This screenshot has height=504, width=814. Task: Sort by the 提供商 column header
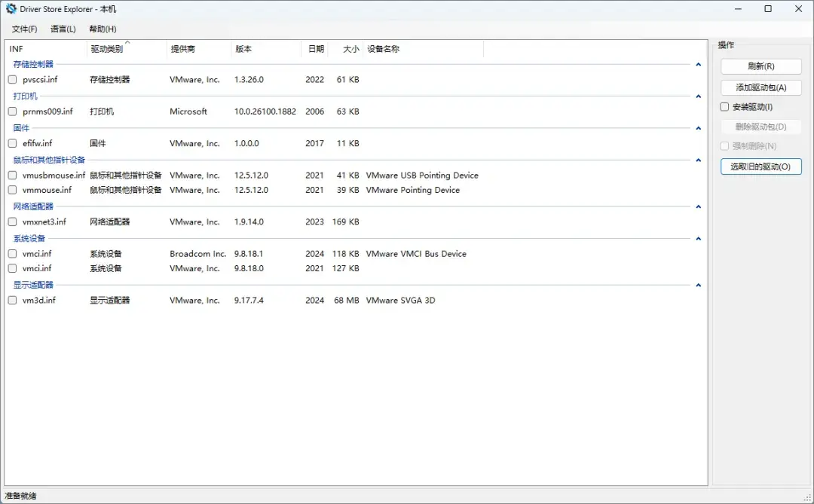tap(199, 49)
